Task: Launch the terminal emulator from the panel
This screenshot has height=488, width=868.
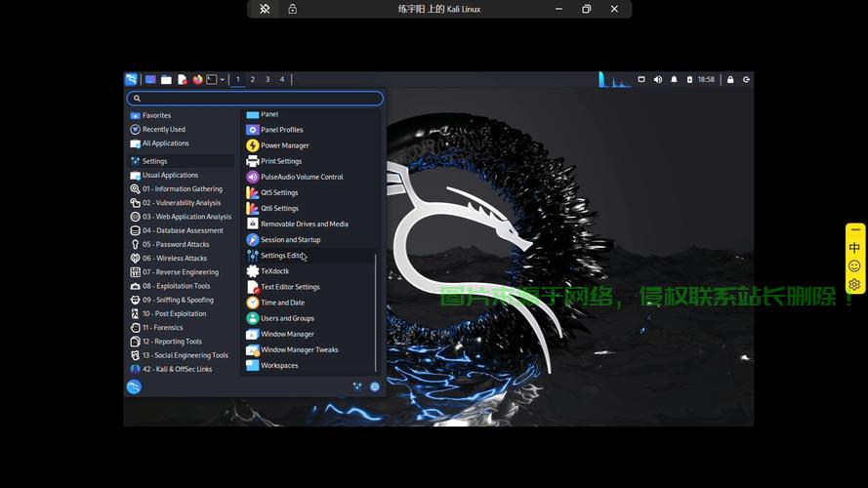Action: (211, 79)
